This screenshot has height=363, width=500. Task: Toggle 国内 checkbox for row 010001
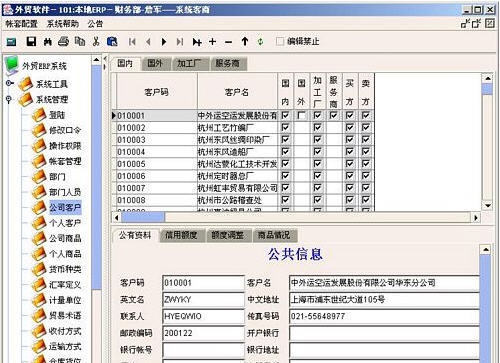[x=285, y=115]
